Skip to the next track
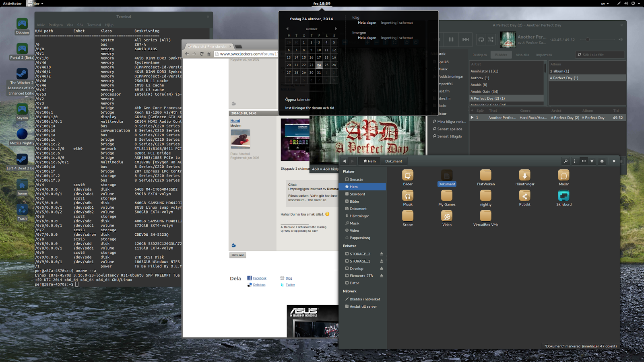644x362 pixels. click(465, 39)
